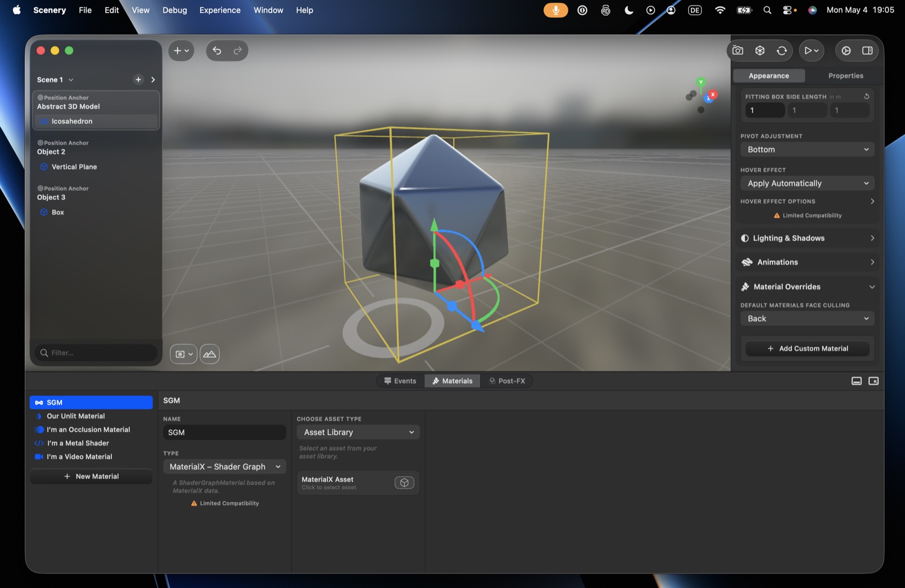
Task: Select I'm a Metal Shader
Action: (91, 443)
